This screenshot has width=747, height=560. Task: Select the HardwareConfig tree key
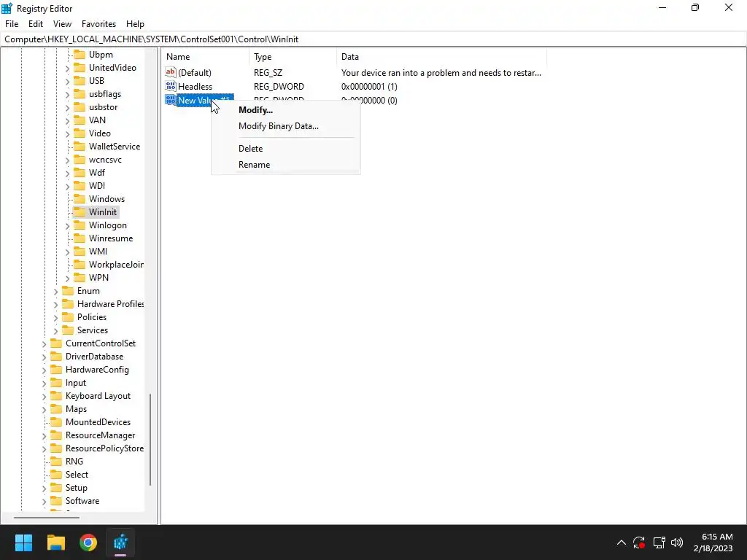point(97,370)
